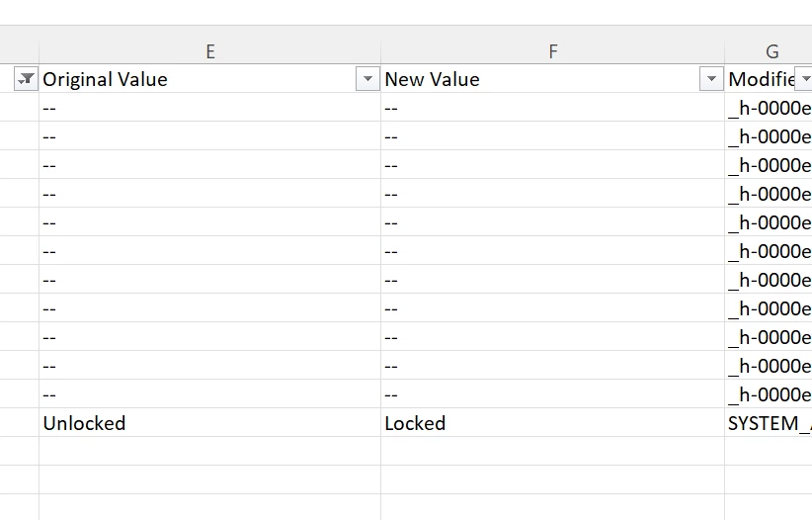Select column E header
This screenshot has width=812, height=520.
point(209,51)
